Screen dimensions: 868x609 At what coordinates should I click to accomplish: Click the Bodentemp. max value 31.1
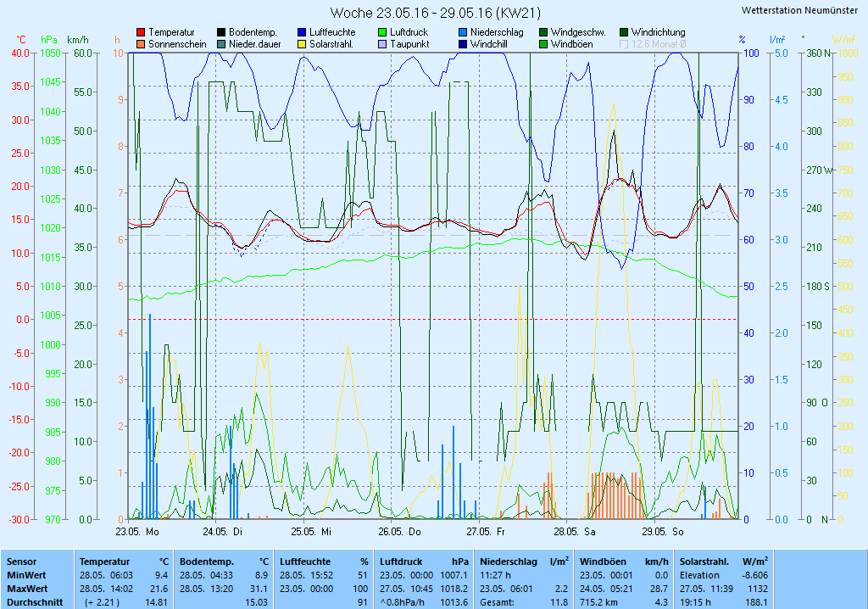tap(259, 589)
